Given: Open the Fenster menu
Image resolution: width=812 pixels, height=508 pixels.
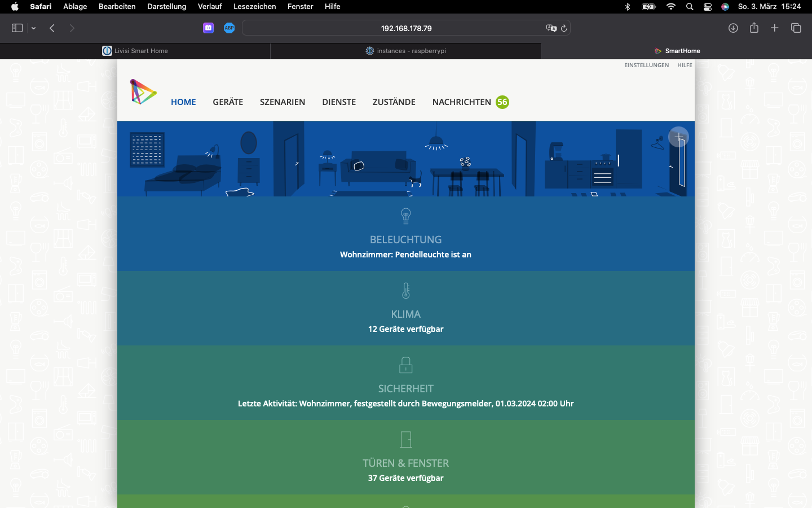Looking at the screenshot, I should click(300, 6).
